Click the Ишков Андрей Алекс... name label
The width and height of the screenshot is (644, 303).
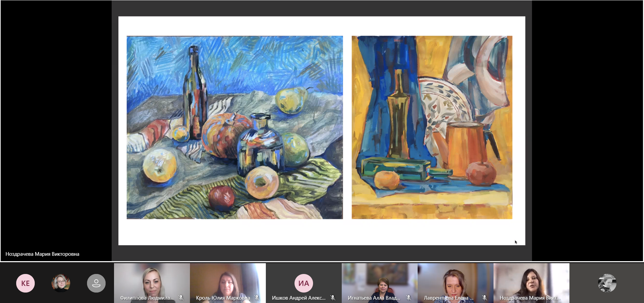(x=299, y=298)
